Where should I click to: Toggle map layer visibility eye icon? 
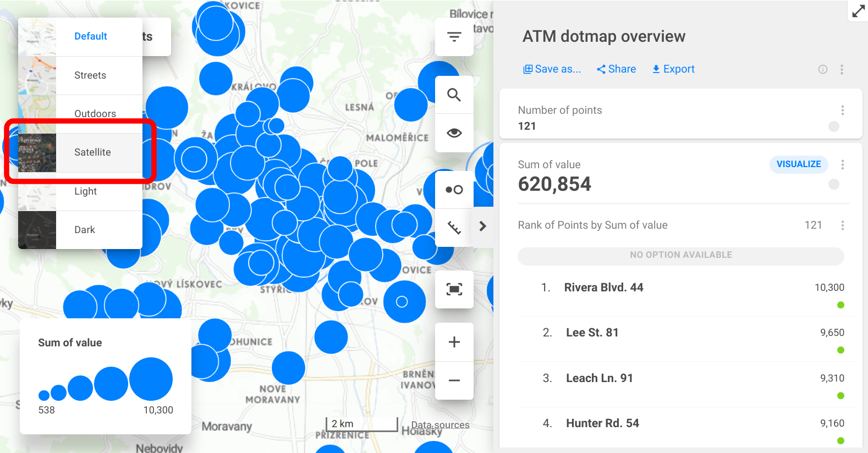(454, 133)
